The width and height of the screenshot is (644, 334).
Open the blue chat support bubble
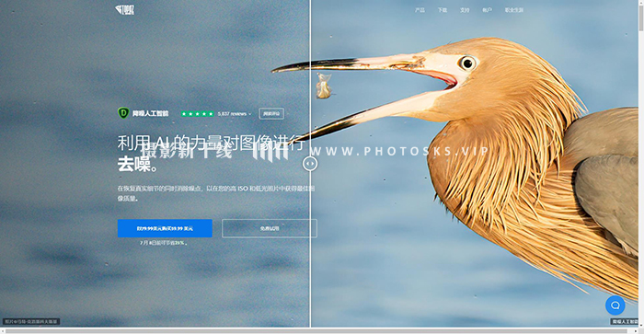(x=615, y=305)
